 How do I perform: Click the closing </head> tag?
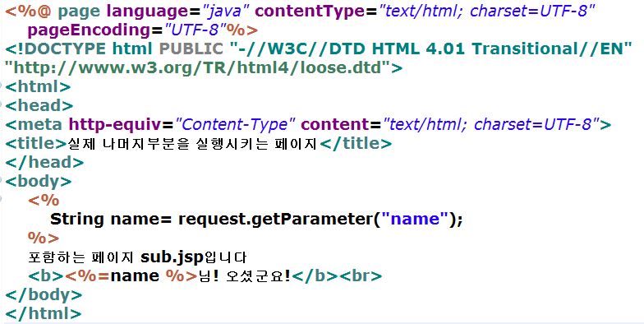[44, 163]
